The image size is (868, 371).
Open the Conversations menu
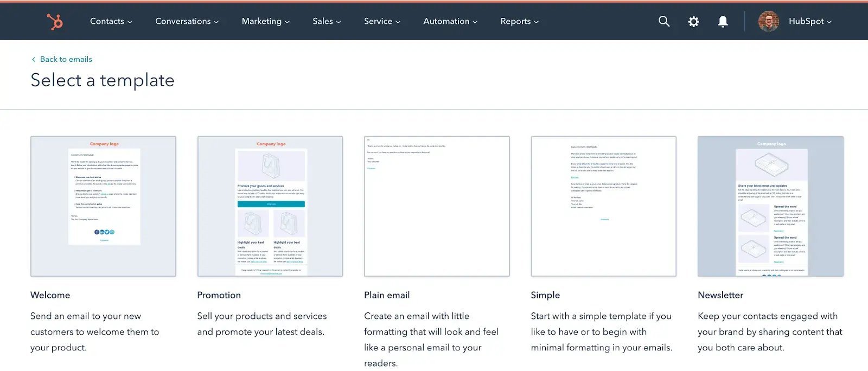click(187, 21)
